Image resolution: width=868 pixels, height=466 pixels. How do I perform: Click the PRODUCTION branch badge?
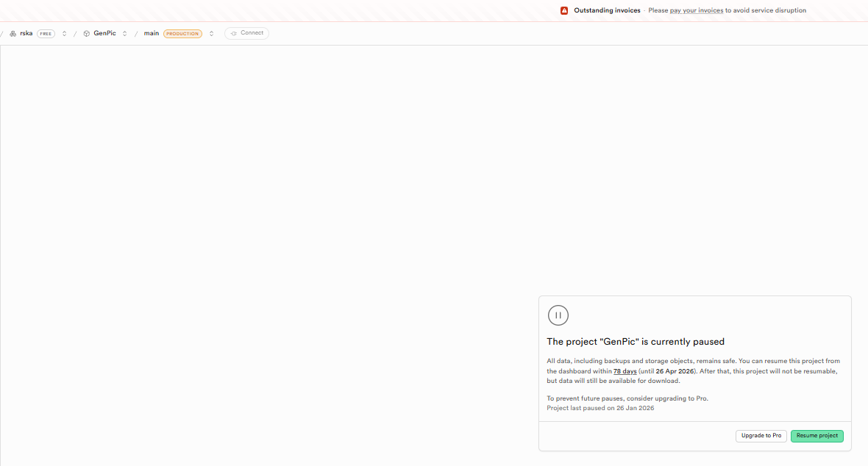point(182,34)
